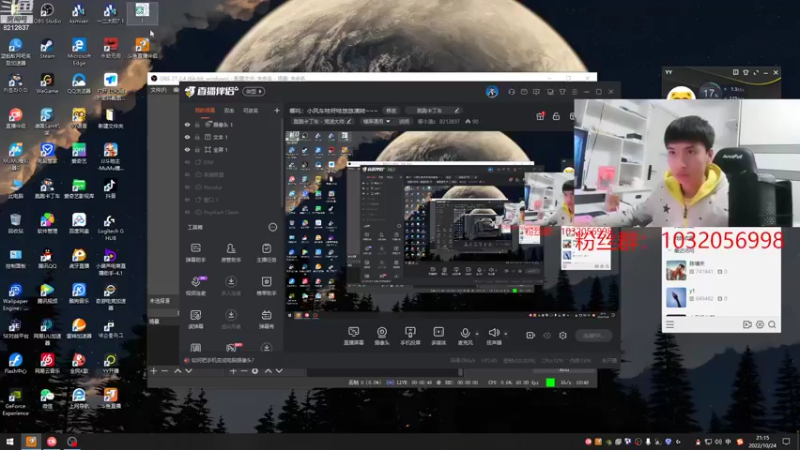Open the 读弹幕 toolbox tool
800x450 pixels.
pyautogui.click(x=195, y=319)
